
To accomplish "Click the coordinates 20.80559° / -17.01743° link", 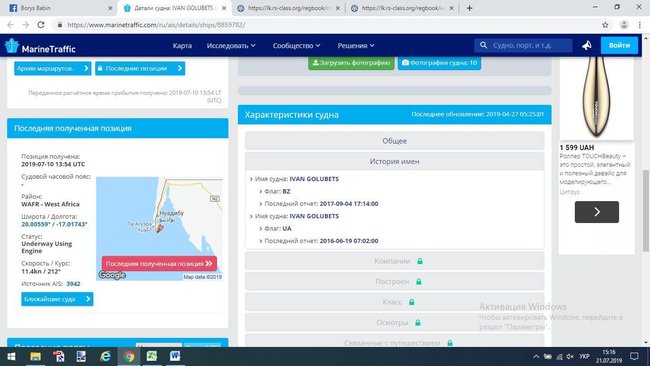I will 54,224.
